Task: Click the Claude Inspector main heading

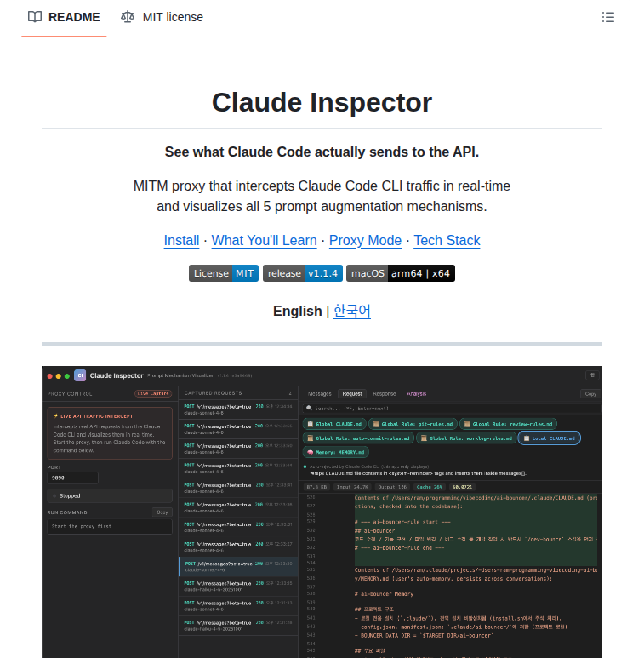Action: point(322,102)
